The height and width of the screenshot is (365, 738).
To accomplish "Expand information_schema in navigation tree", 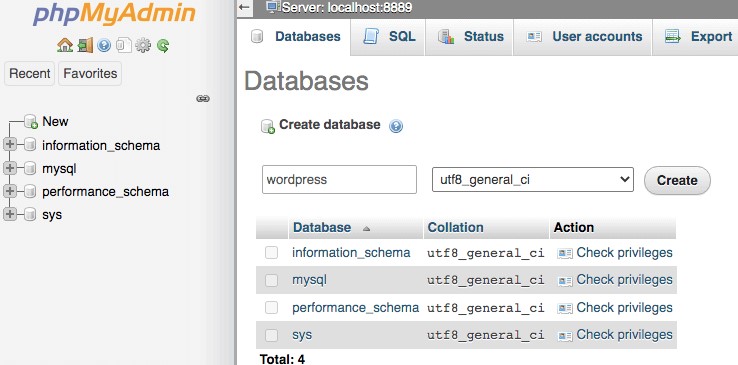I will point(10,145).
